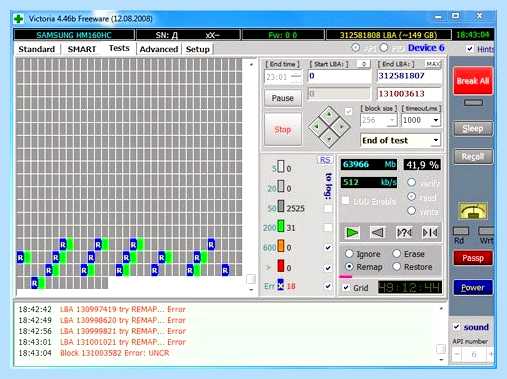Select the Read radio option
Screen dimensions: 507x379
tap(412, 197)
